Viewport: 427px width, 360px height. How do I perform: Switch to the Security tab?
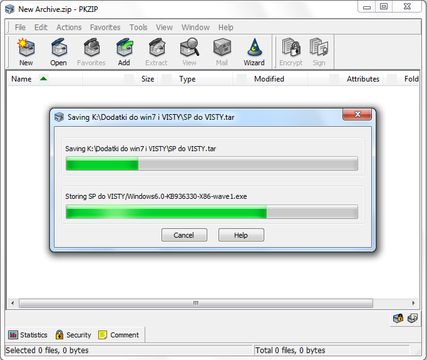coord(73,335)
